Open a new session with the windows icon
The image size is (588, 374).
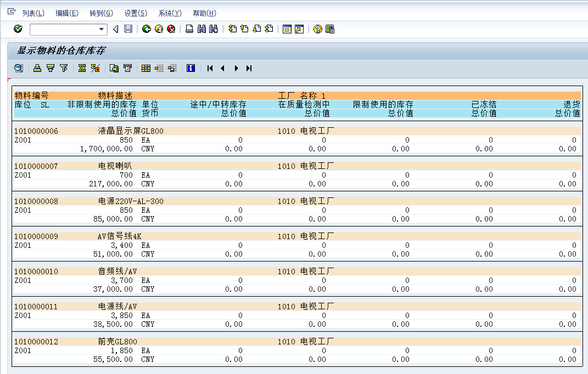286,29
